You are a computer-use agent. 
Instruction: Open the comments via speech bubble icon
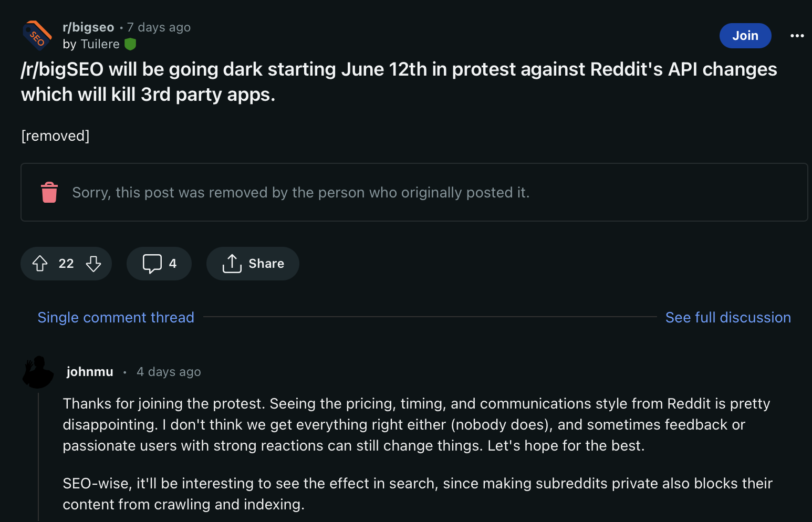pos(152,264)
